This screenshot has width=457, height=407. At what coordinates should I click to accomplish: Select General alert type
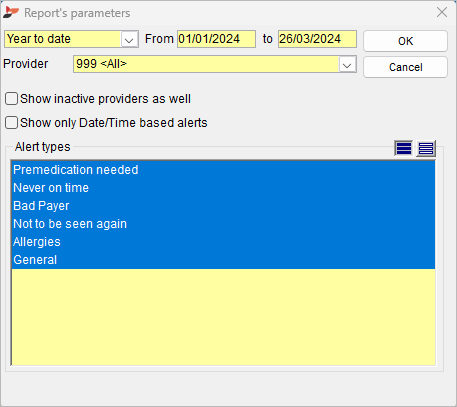223,260
